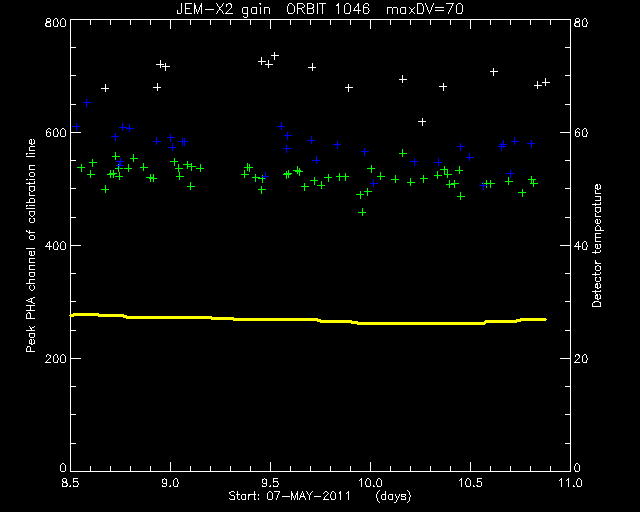Image resolution: width=640 pixels, height=512 pixels.
Task: Click the yellow detector temperature curve
Action: (x=308, y=319)
